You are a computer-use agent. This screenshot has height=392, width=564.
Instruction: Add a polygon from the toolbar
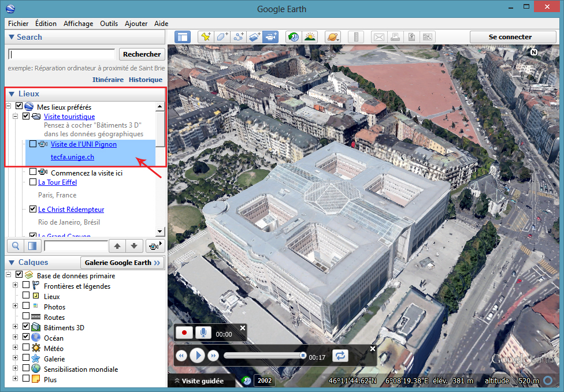[222, 37]
